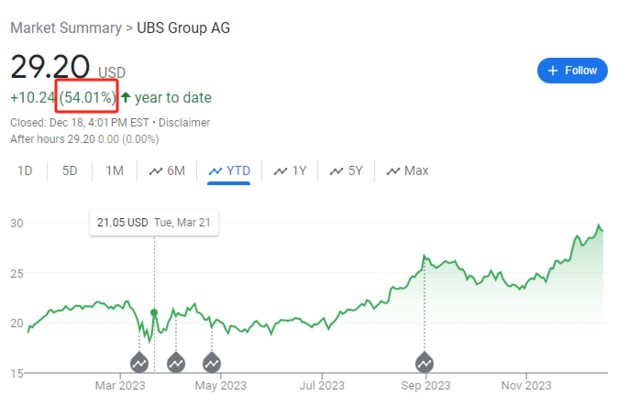Viewport: 640px width, 406px height.
Task: Click the news marker icon after March 21
Action: point(176,362)
